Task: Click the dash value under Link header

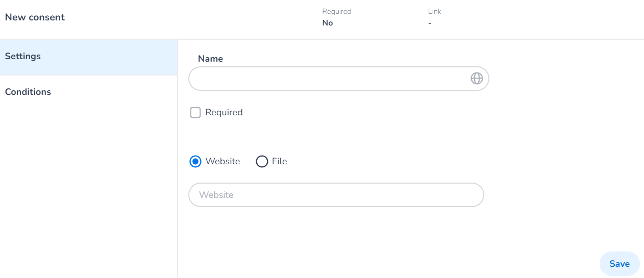Action: 430,23
